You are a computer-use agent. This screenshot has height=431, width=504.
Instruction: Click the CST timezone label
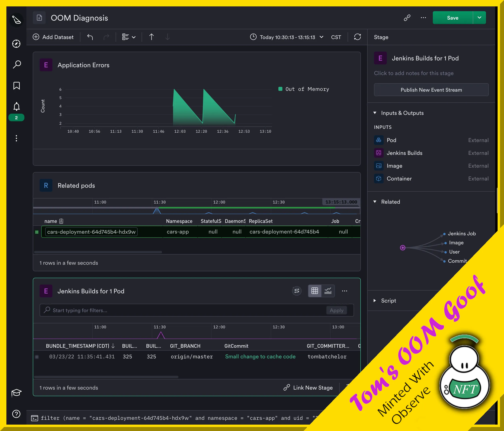pos(336,37)
